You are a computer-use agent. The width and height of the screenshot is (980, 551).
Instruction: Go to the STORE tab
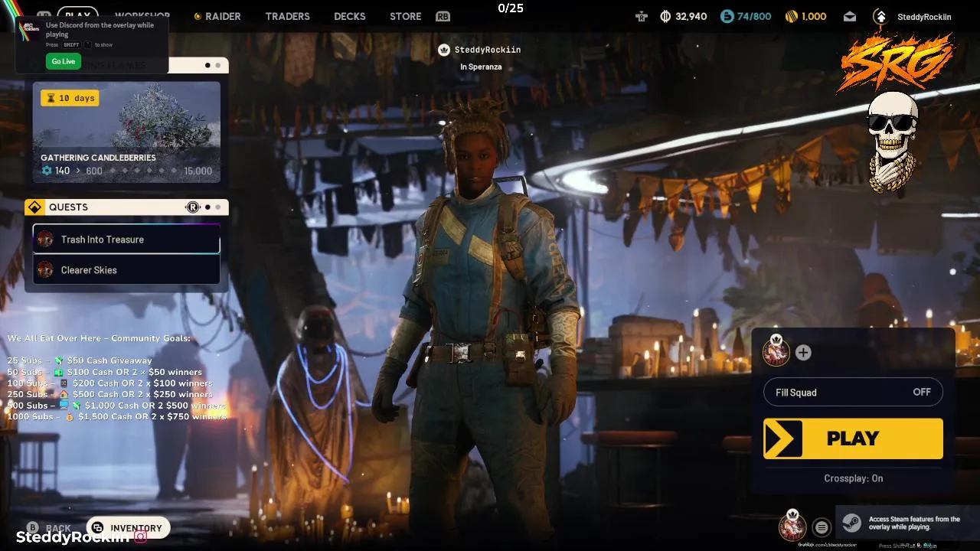point(405,16)
